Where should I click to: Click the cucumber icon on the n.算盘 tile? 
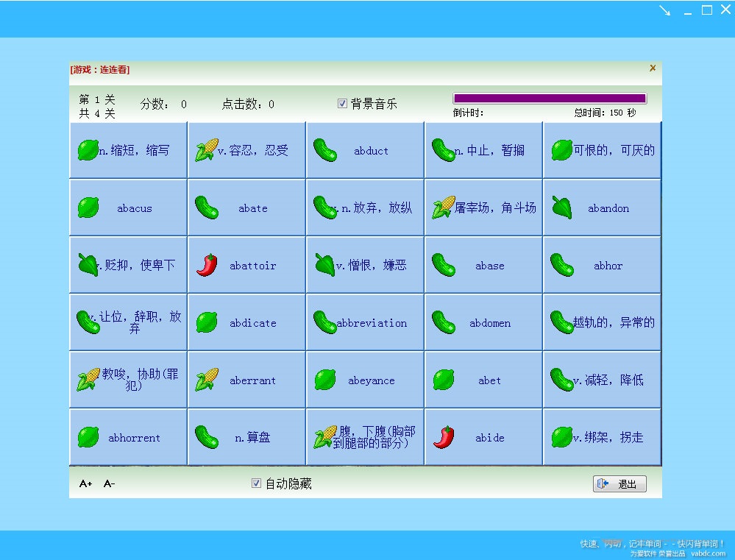207,437
